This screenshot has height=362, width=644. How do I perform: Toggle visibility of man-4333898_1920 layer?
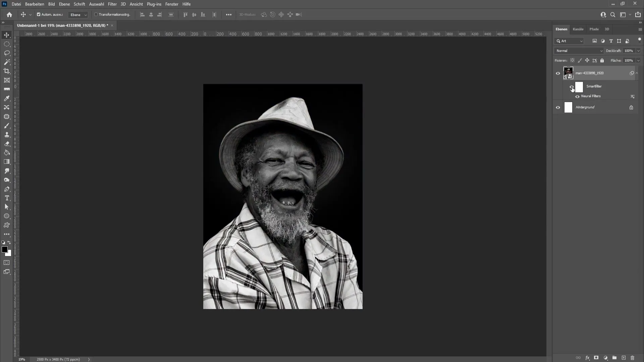558,73
